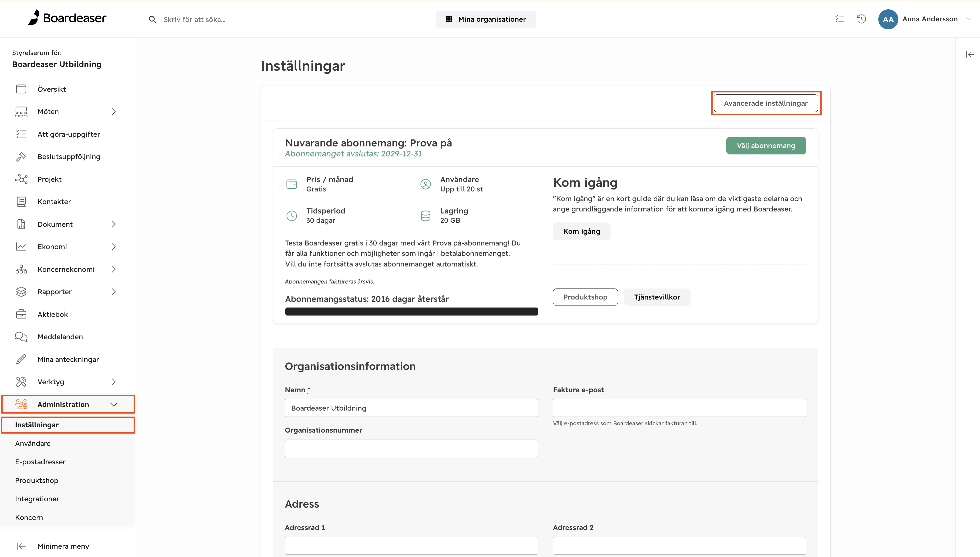The width and height of the screenshot is (980, 557).
Task: Click the Möten people icon
Action: [21, 111]
